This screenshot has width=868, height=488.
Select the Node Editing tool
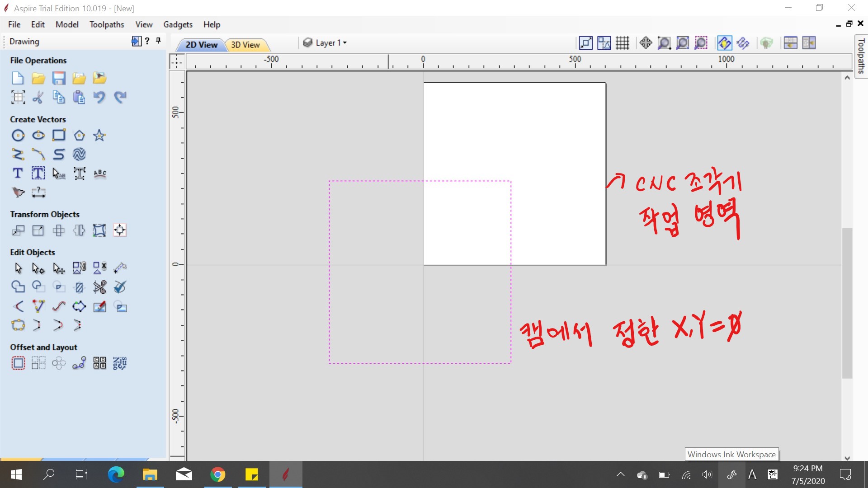pyautogui.click(x=38, y=268)
